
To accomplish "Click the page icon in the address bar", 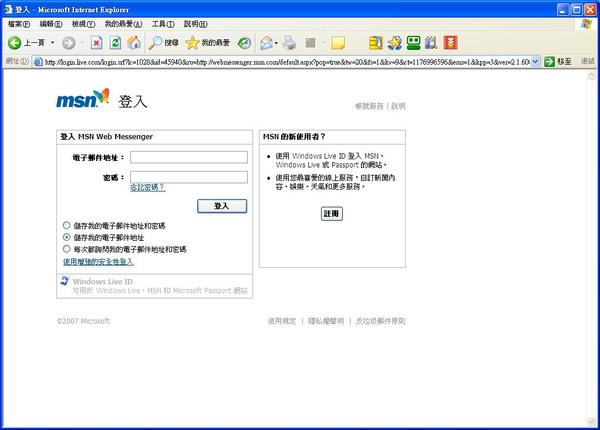I will point(38,62).
